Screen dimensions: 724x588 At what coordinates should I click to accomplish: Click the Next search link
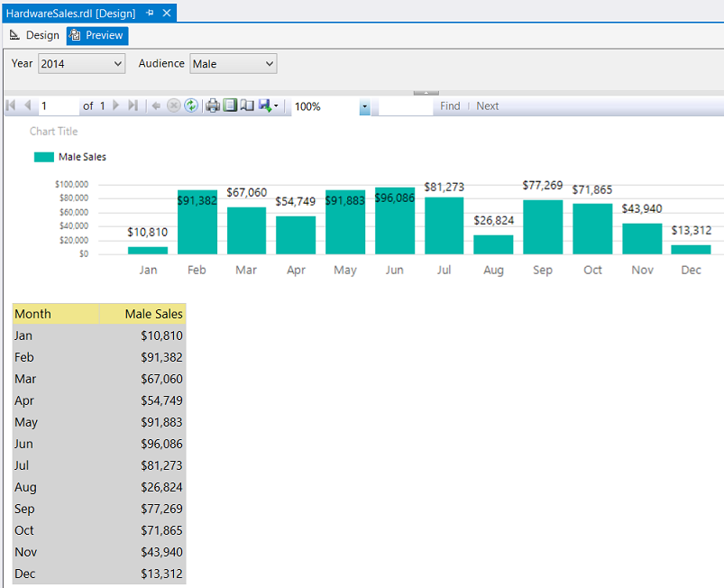pyautogui.click(x=487, y=106)
